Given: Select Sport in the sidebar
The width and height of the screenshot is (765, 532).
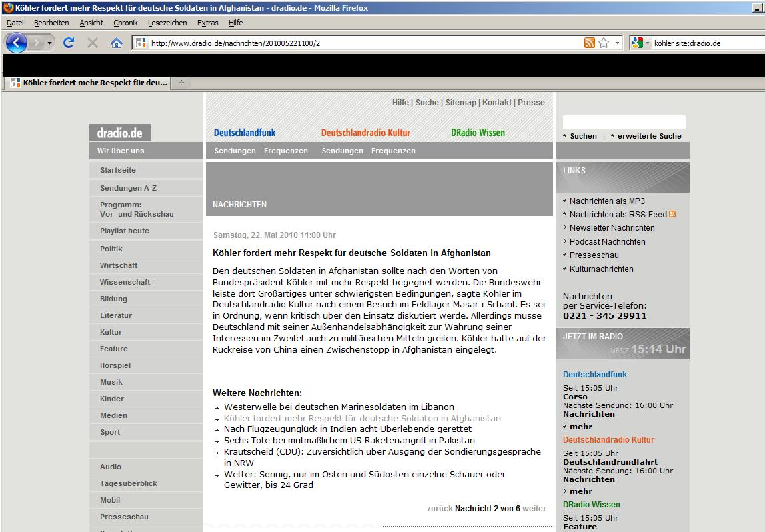Looking at the screenshot, I should [x=110, y=432].
